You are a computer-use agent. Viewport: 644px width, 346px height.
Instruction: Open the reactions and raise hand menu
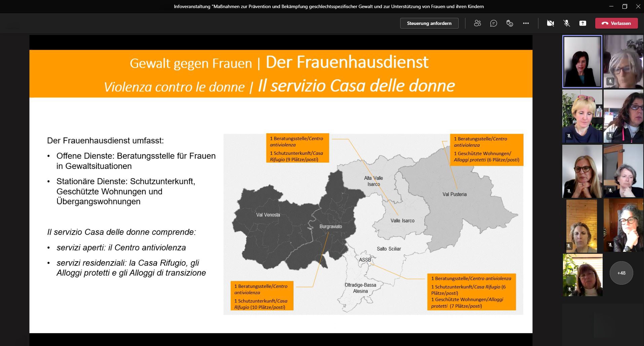click(x=509, y=23)
